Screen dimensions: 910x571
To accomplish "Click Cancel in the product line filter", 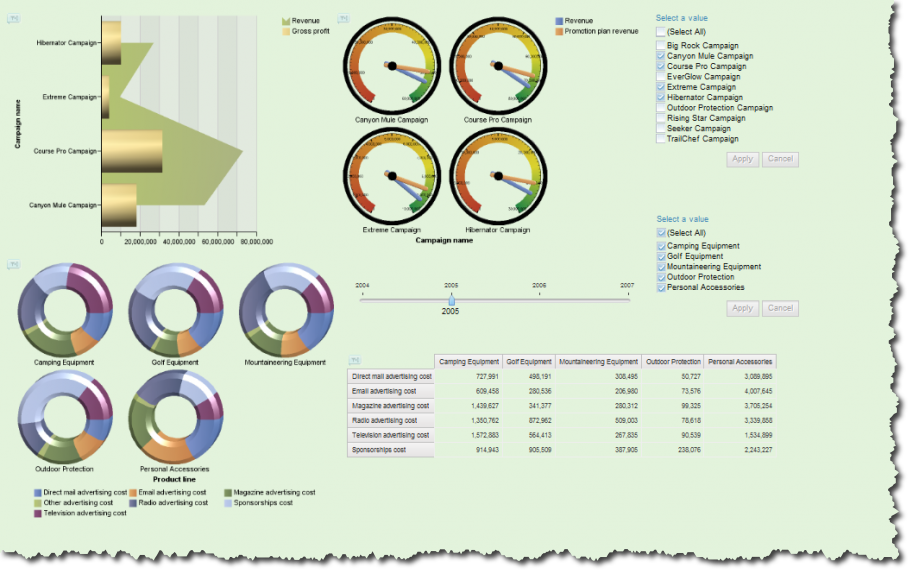I will pos(780,308).
